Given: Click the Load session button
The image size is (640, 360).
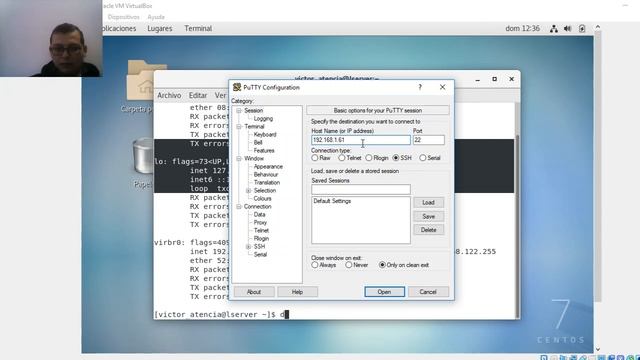Looking at the screenshot, I should (x=429, y=202).
